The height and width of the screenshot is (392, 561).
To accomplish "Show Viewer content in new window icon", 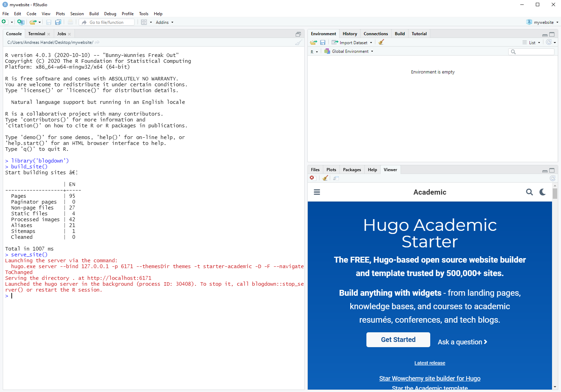I will pyautogui.click(x=336, y=178).
